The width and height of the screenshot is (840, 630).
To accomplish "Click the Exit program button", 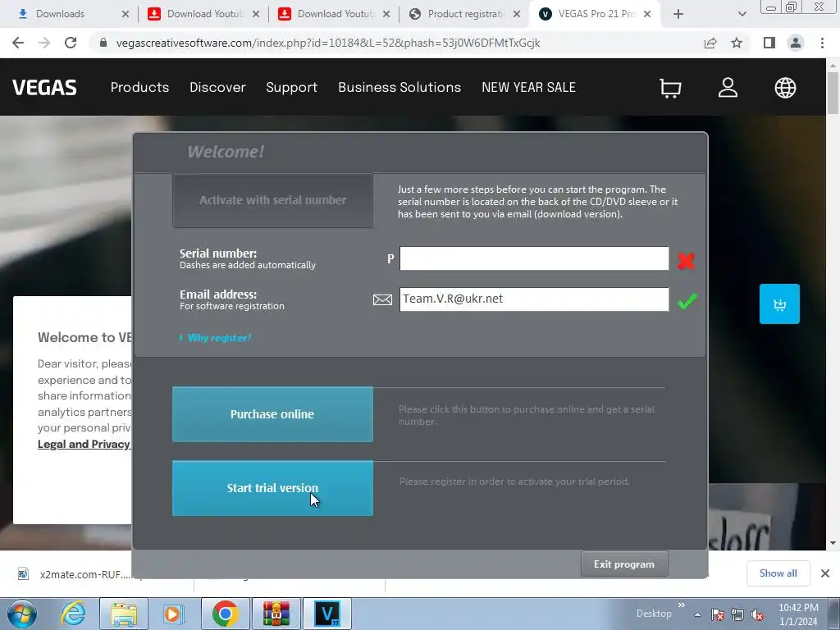I will [x=624, y=564].
